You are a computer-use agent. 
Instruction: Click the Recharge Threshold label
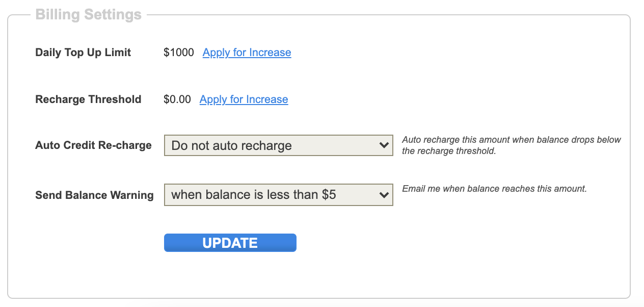pyautogui.click(x=88, y=99)
